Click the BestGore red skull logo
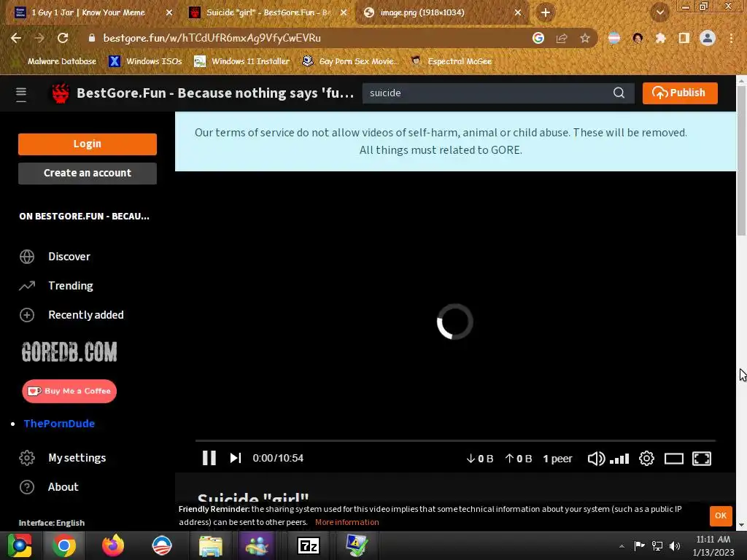The height and width of the screenshot is (560, 747). pos(61,93)
